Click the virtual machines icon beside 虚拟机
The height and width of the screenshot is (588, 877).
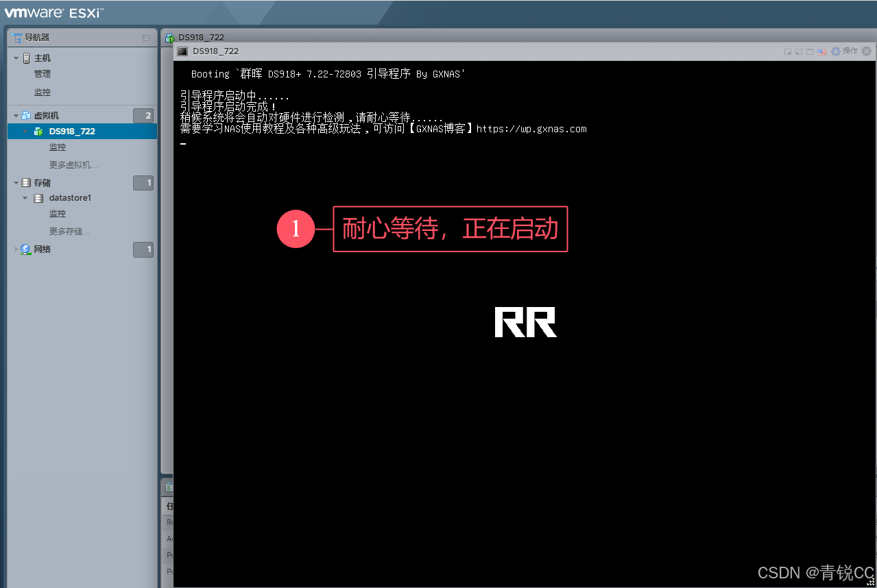(27, 116)
